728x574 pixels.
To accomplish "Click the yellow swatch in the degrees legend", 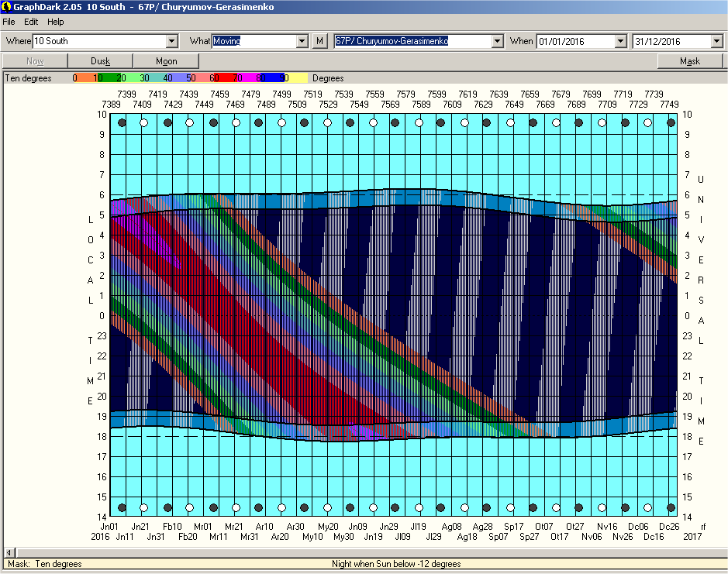I will [x=298, y=78].
